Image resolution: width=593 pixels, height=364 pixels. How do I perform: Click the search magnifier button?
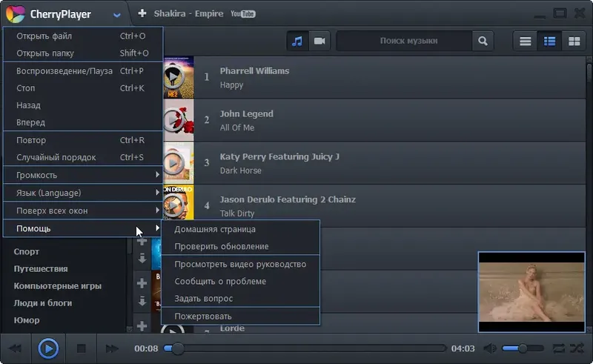click(x=483, y=41)
